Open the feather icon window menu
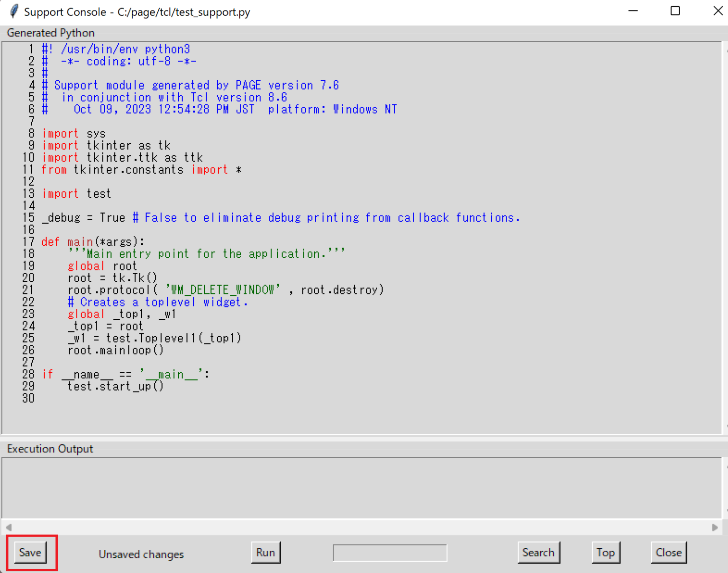 coord(14,11)
